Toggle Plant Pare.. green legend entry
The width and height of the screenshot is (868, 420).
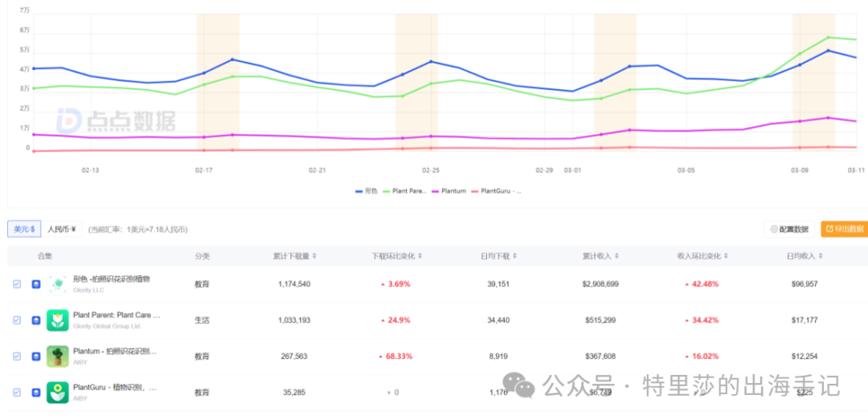[x=404, y=191]
